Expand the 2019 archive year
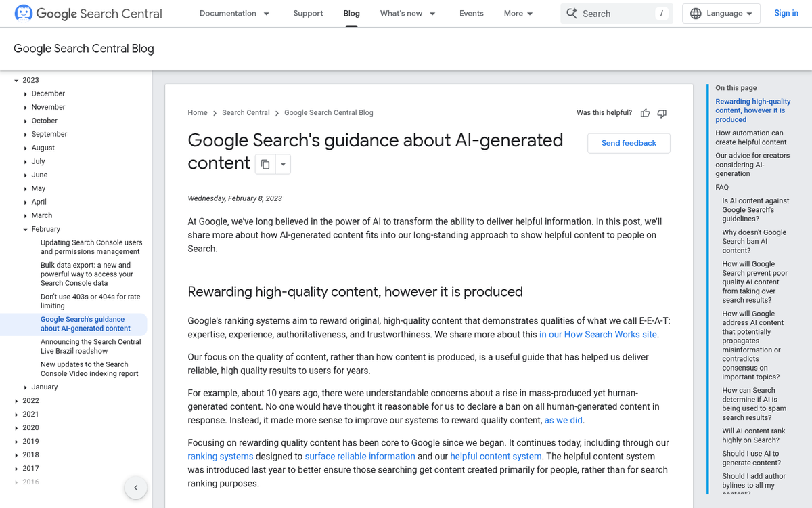 coord(16,441)
